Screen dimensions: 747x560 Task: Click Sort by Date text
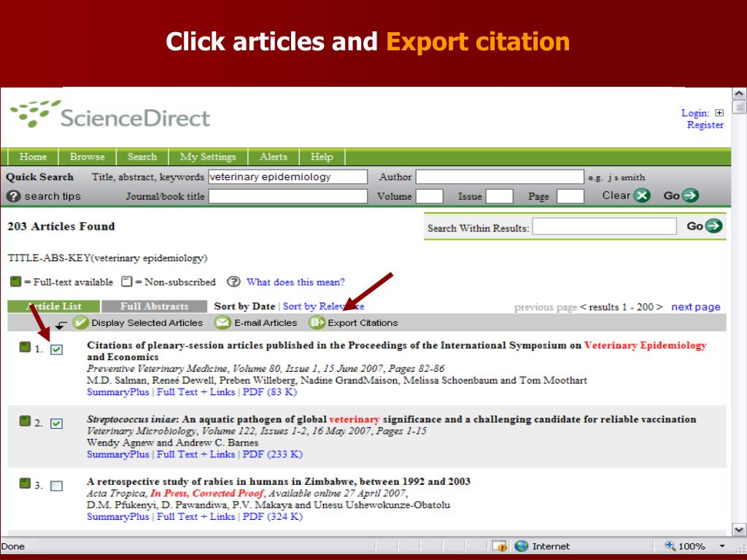[x=244, y=306]
